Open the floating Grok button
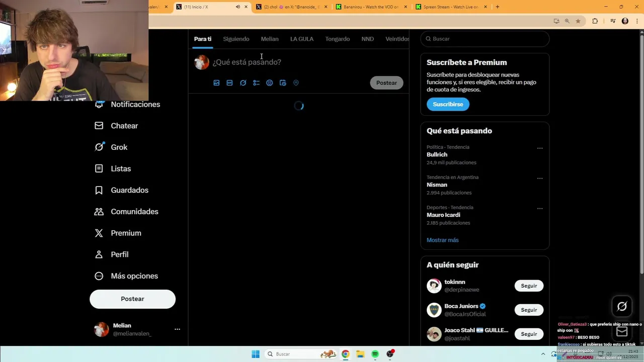 (622, 306)
